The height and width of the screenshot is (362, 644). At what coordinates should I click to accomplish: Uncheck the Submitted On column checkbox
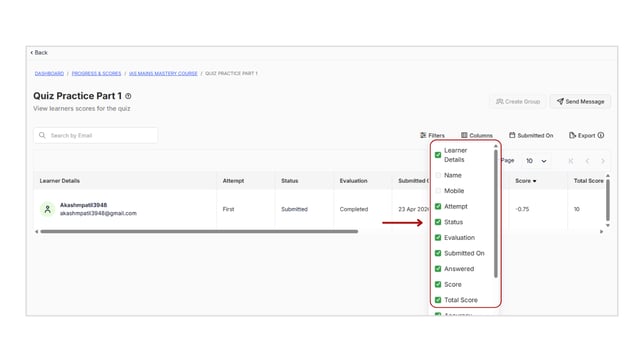[438, 253]
